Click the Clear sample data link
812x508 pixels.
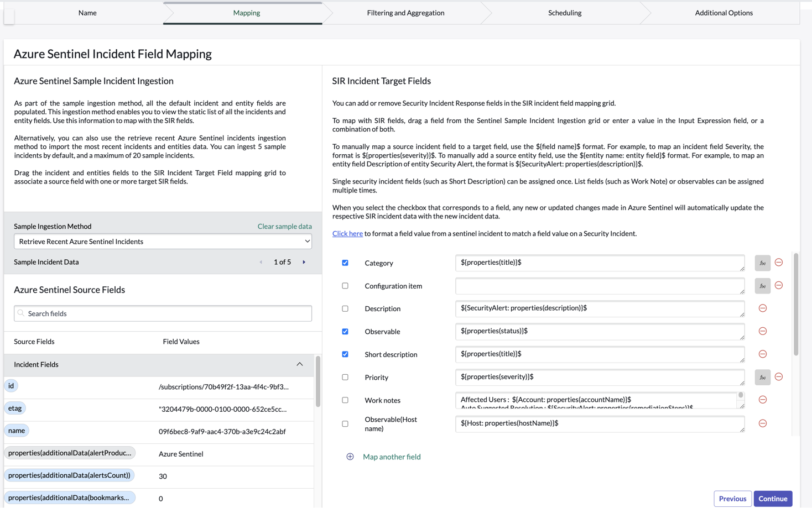coord(284,226)
